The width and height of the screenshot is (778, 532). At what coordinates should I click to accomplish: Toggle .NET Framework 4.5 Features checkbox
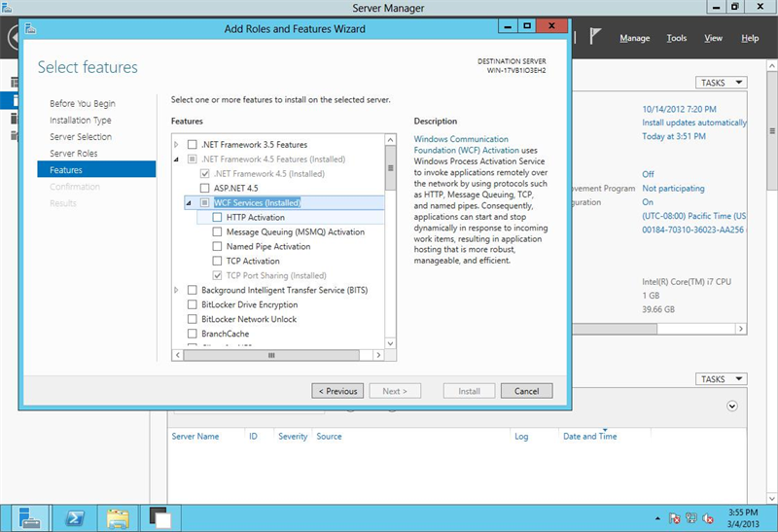point(192,159)
